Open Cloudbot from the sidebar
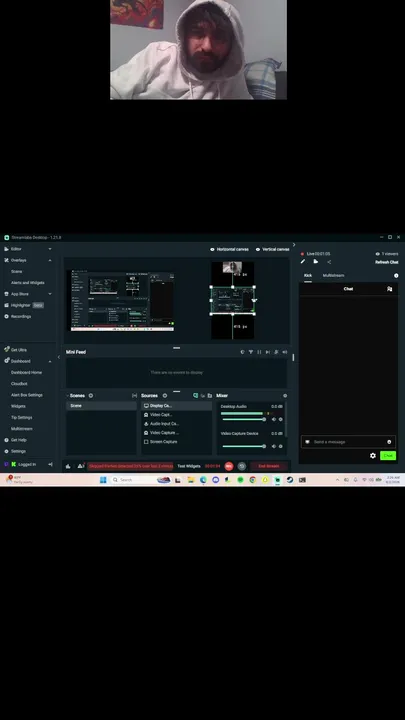 19,383
